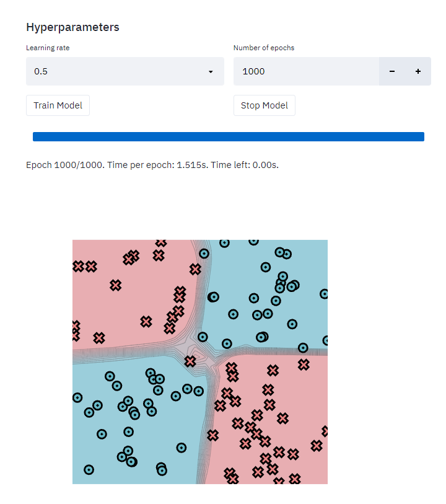Screen dimensions: 446x504
Task: Select the Learning rate value 0.5
Action: click(x=40, y=71)
